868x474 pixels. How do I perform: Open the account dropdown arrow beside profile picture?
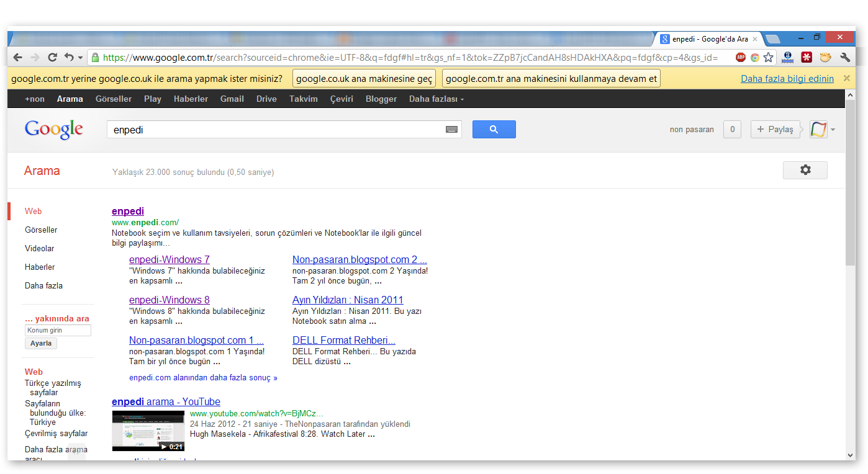[833, 130]
